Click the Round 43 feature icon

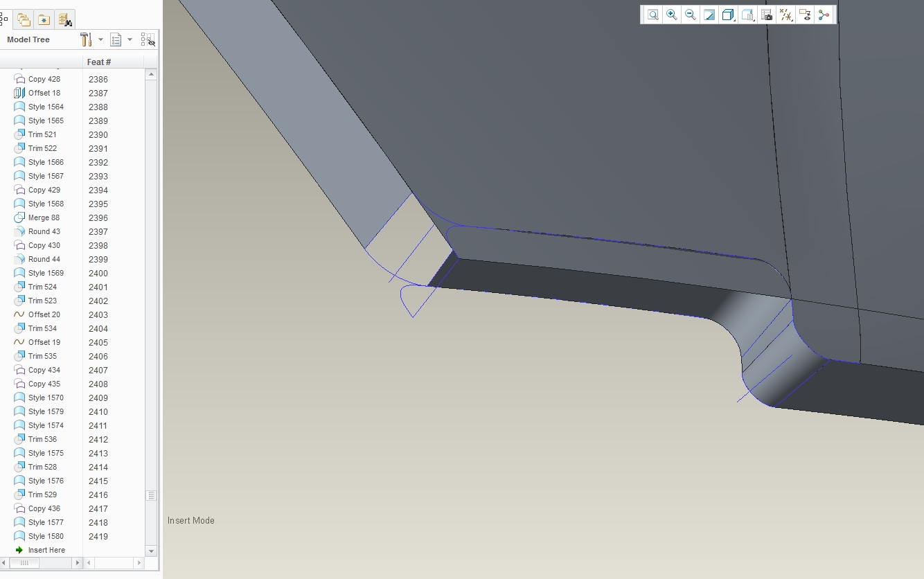[19, 231]
